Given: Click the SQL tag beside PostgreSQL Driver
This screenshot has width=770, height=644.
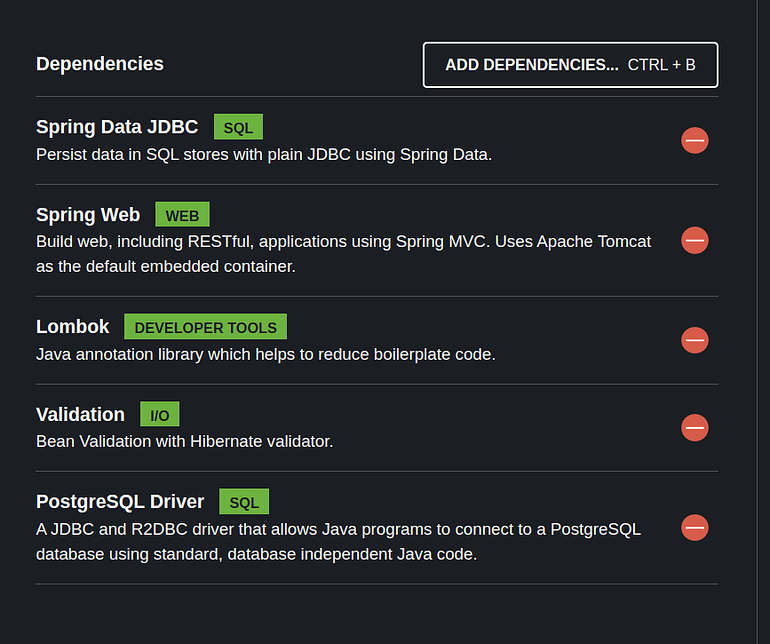Looking at the screenshot, I should [244, 502].
